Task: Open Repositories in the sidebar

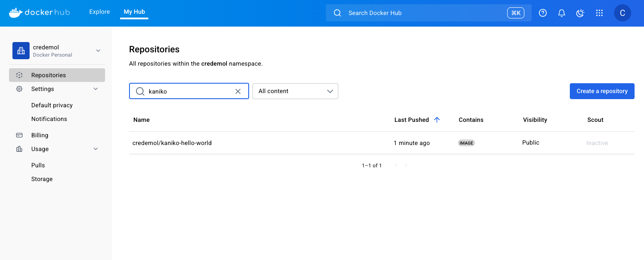Action: pos(57,75)
